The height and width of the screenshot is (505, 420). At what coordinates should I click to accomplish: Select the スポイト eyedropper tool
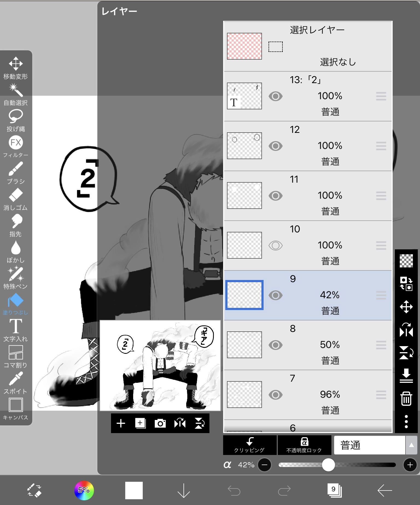pyautogui.click(x=16, y=383)
